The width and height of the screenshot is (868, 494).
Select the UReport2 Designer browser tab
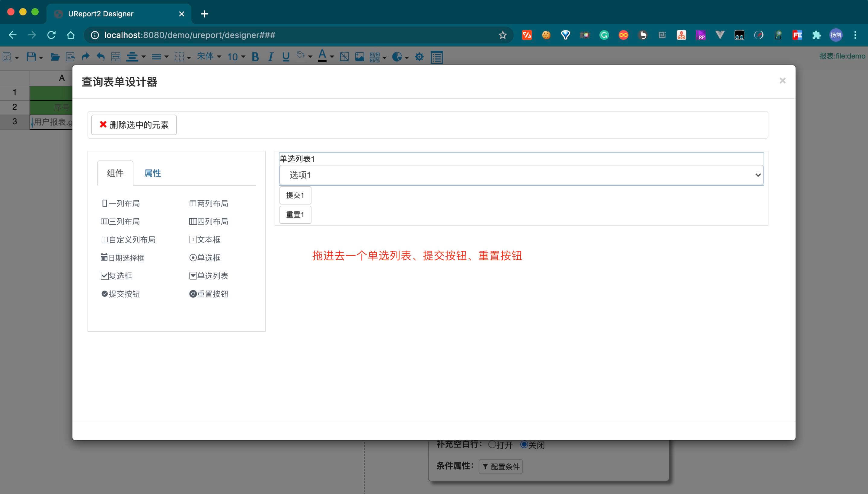119,14
